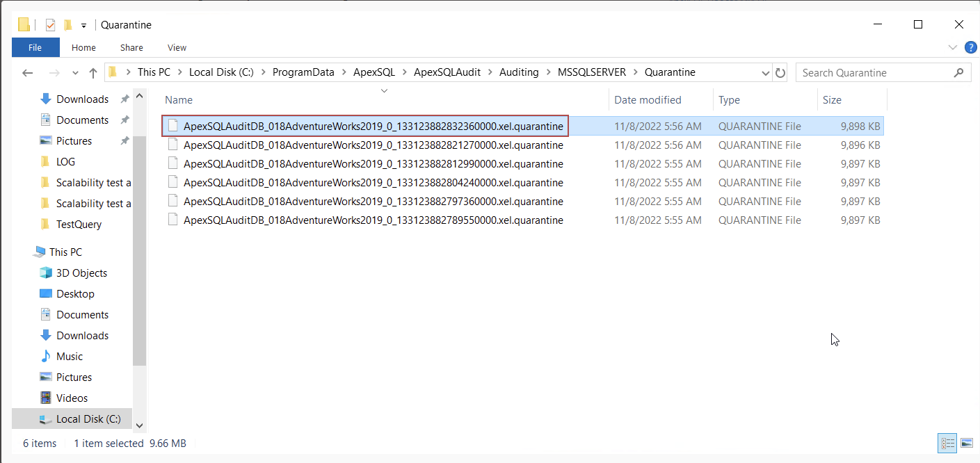Expand the chevron after MSSQLSERVER breadcrumb
The width and height of the screenshot is (980, 463).
[x=636, y=72]
